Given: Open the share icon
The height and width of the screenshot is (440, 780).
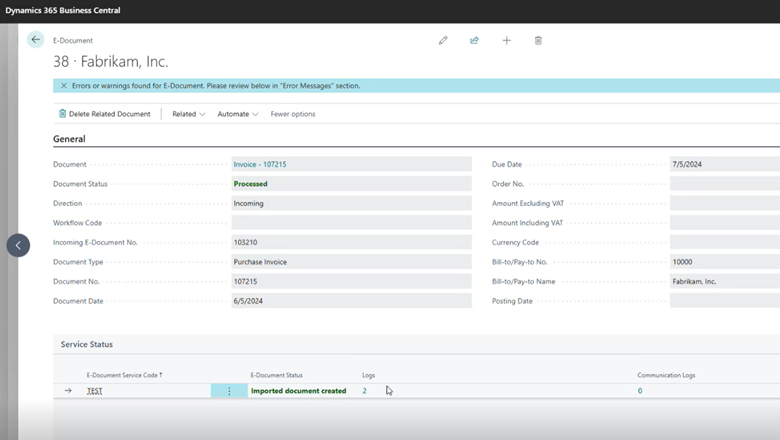Looking at the screenshot, I should [475, 40].
